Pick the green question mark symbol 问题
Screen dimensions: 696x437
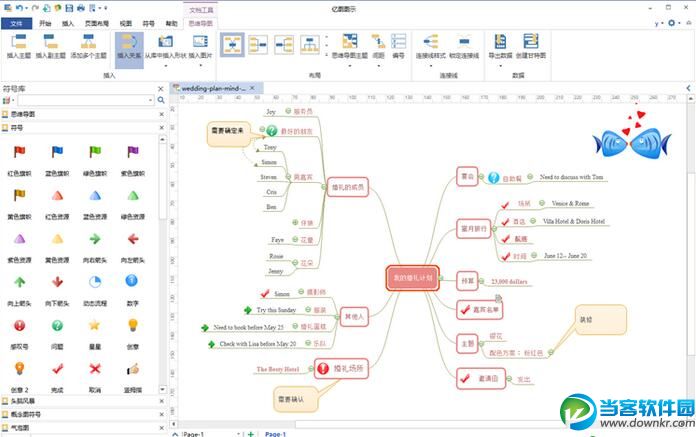[x=57, y=326]
